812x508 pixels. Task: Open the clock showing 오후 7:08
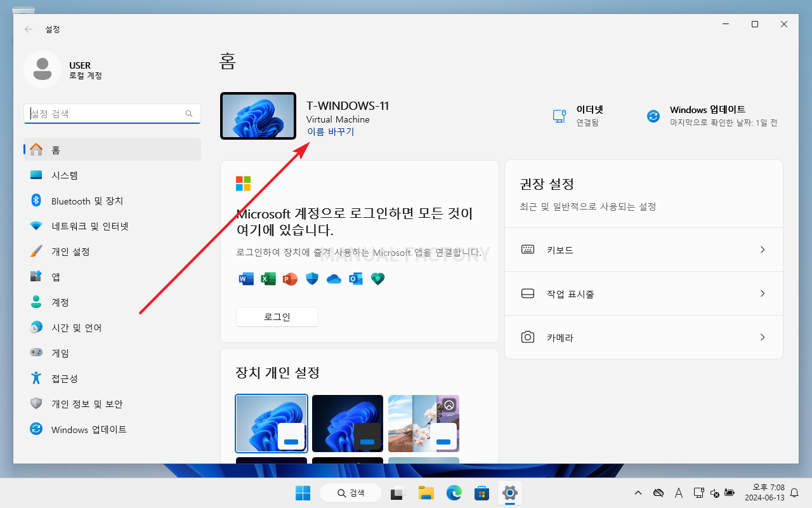764,493
